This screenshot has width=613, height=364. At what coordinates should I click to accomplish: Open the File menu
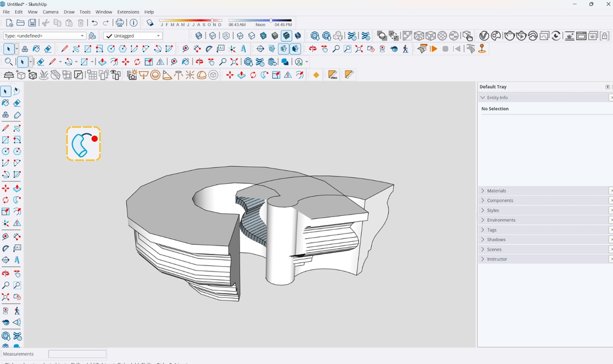(x=6, y=11)
